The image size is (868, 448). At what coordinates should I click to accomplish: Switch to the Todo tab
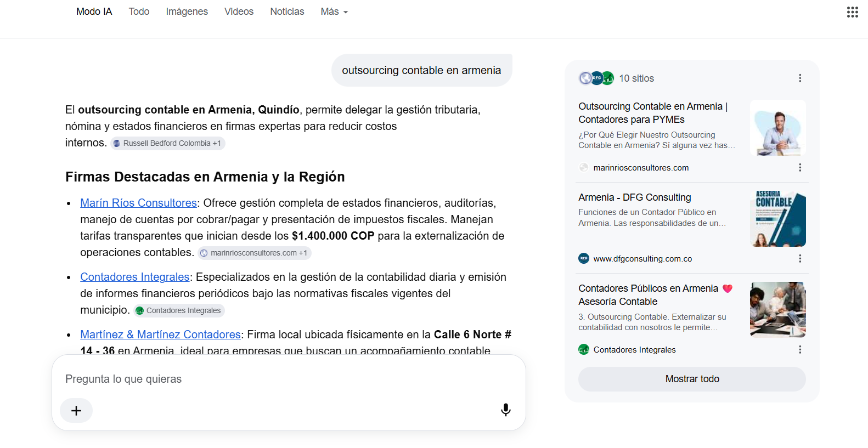click(139, 12)
